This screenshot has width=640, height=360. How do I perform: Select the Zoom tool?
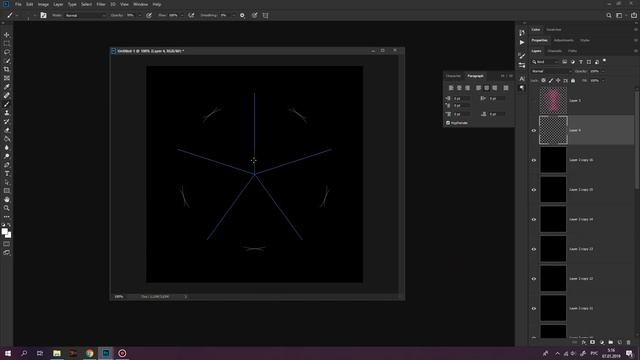click(7, 208)
